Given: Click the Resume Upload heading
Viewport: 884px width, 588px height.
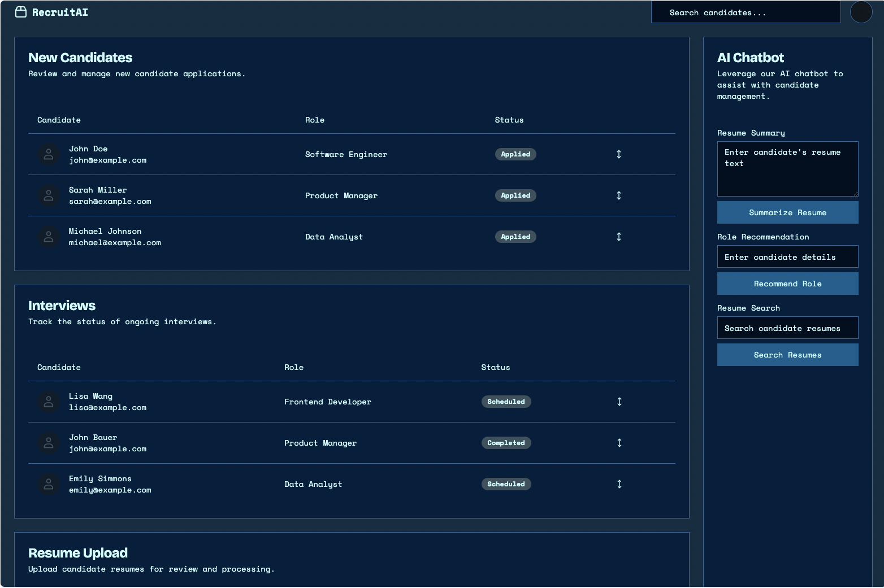Looking at the screenshot, I should pyautogui.click(x=78, y=553).
